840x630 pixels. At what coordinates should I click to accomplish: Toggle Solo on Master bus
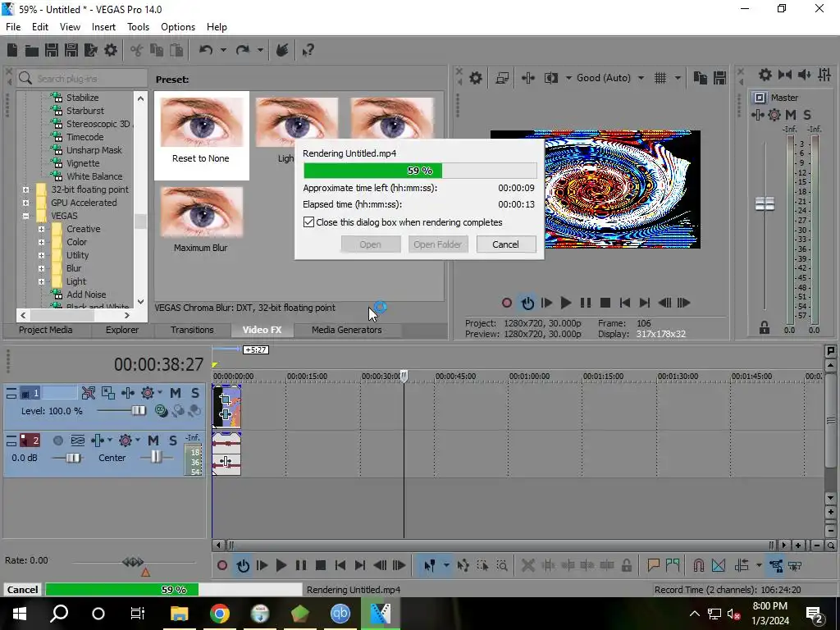coord(807,115)
